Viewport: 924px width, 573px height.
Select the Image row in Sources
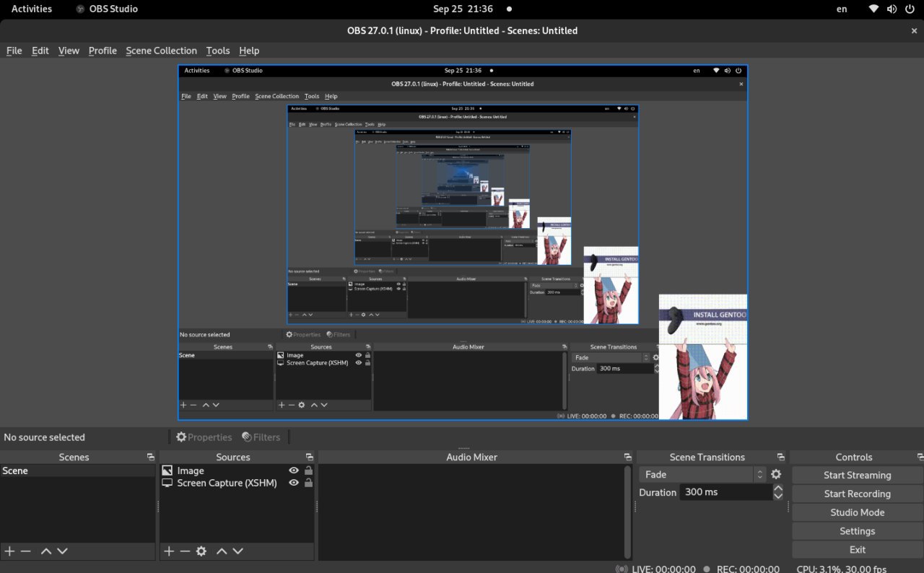tap(237, 471)
